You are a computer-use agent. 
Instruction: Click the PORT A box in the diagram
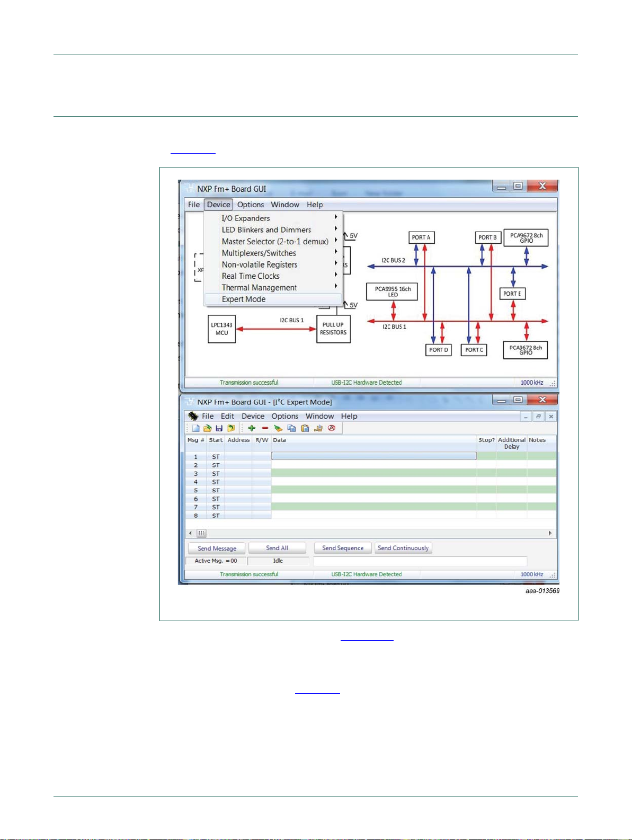click(421, 237)
